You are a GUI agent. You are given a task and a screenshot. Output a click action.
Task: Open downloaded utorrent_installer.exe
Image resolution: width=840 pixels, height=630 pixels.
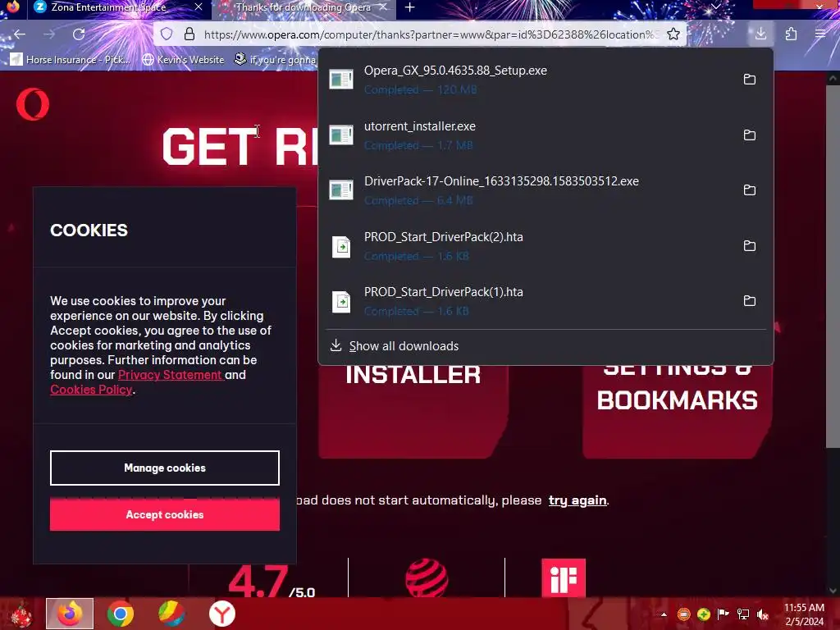pos(527,135)
